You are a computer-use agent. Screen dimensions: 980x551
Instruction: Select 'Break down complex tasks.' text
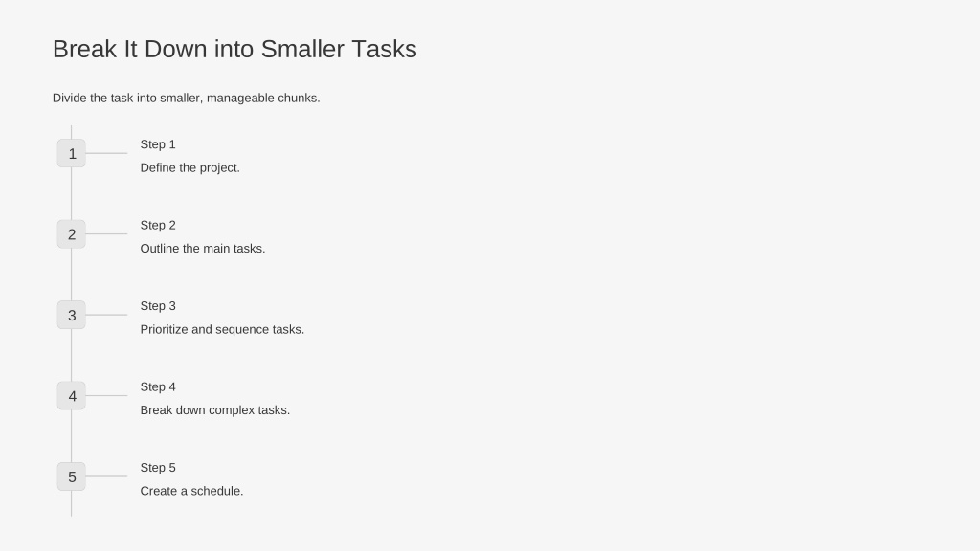(x=215, y=410)
